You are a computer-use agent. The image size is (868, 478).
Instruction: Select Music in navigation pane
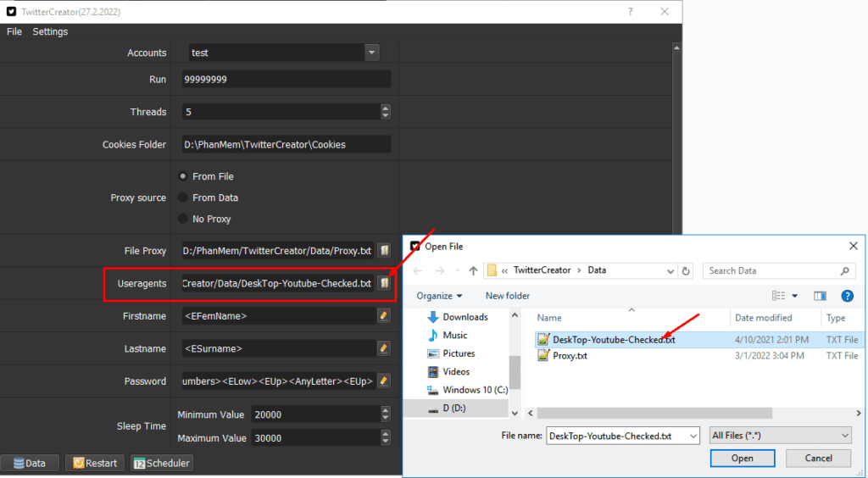(448, 336)
